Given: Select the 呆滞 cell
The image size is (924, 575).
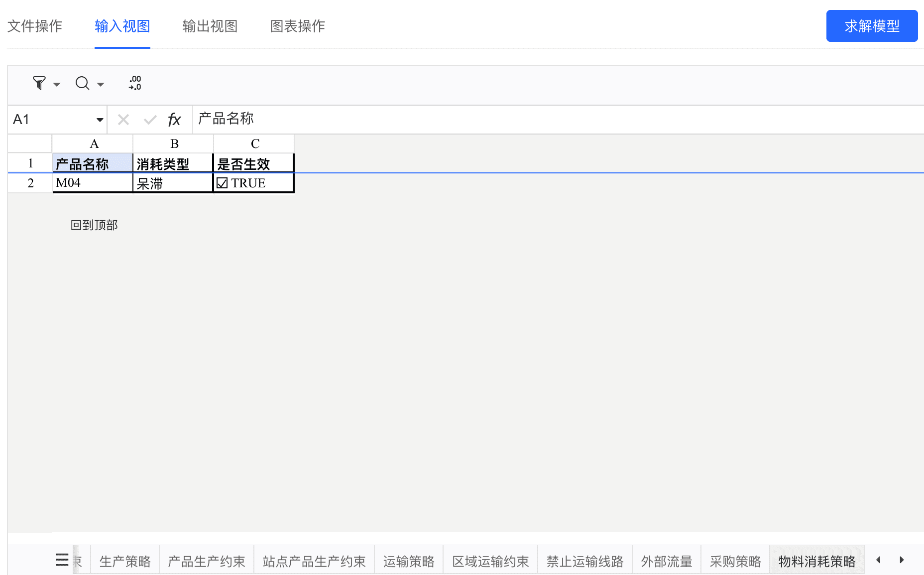Looking at the screenshot, I should click(x=173, y=183).
